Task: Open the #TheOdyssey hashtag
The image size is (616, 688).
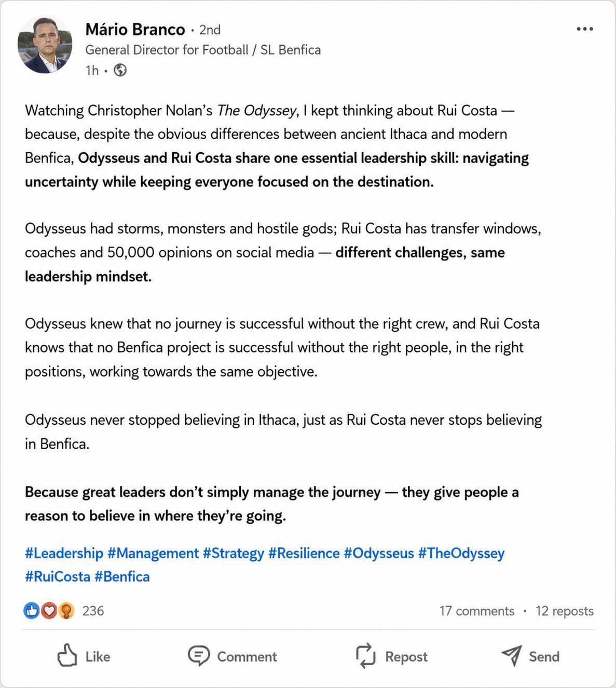Action: click(x=461, y=553)
